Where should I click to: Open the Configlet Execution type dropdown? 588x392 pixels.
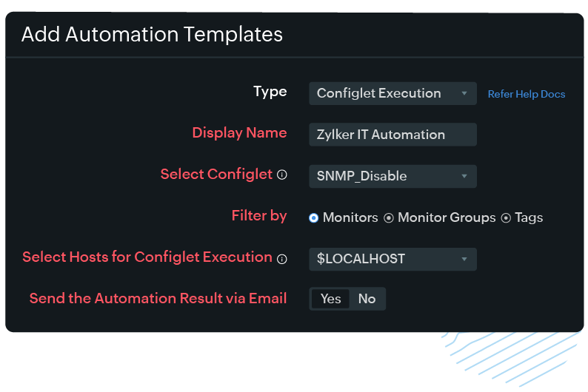392,93
